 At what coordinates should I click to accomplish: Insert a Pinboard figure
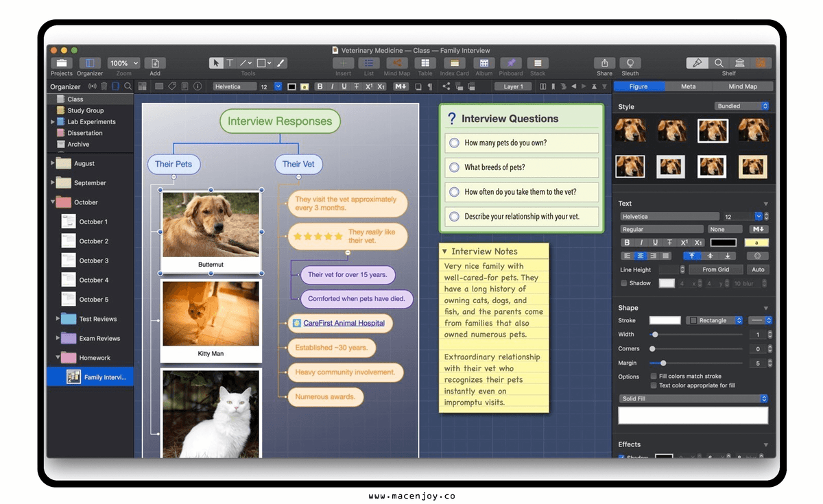(511, 63)
